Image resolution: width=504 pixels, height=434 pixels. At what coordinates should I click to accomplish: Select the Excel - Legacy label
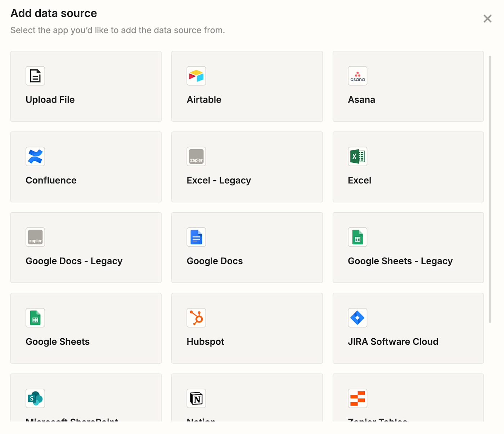click(x=219, y=180)
